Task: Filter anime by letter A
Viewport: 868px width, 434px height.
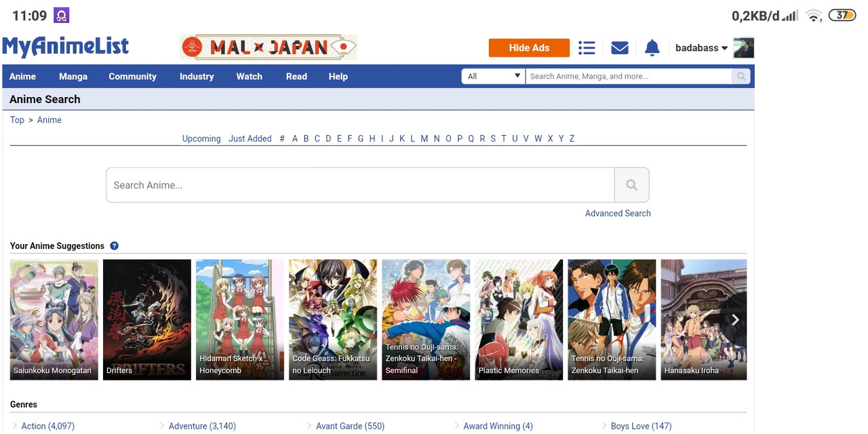Action: 294,138
